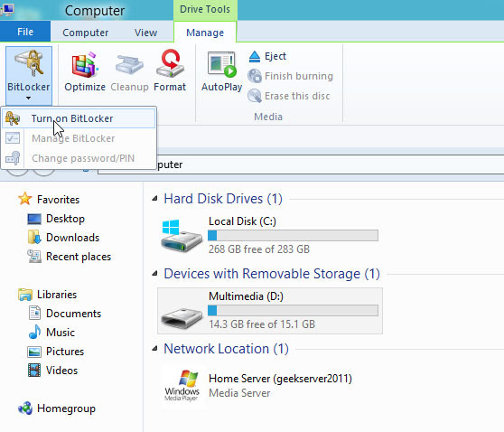The image size is (504, 432).
Task: Open Documents library
Action: (x=73, y=314)
